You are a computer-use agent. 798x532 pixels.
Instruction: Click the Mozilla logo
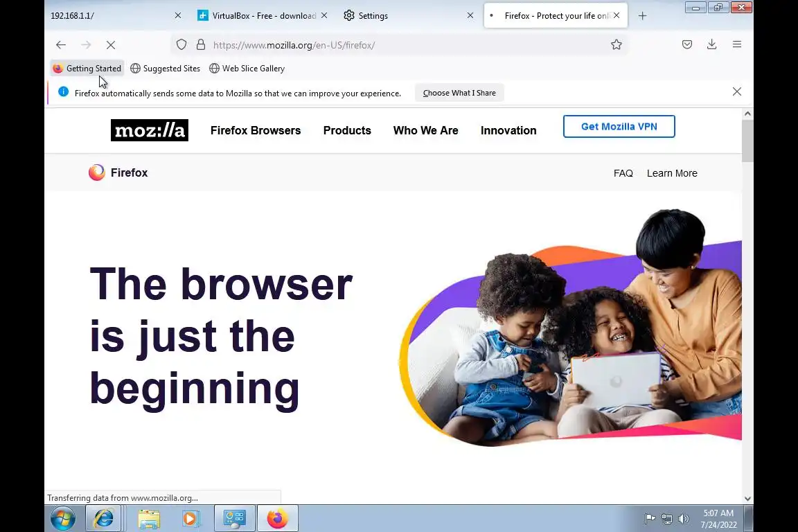click(150, 130)
